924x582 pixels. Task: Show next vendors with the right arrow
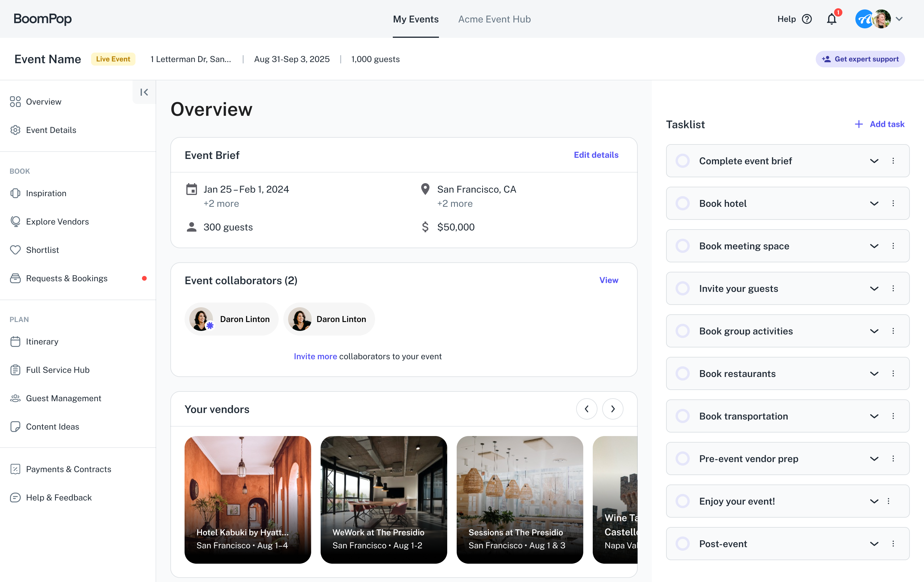(x=613, y=409)
